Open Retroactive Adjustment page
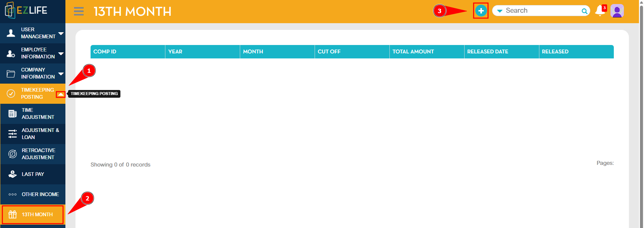This screenshot has height=228, width=644. (33, 154)
